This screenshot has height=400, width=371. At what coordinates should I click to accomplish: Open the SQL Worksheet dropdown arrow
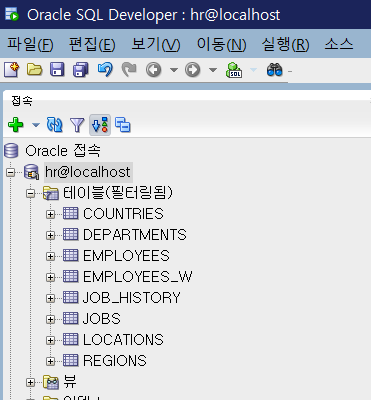253,70
